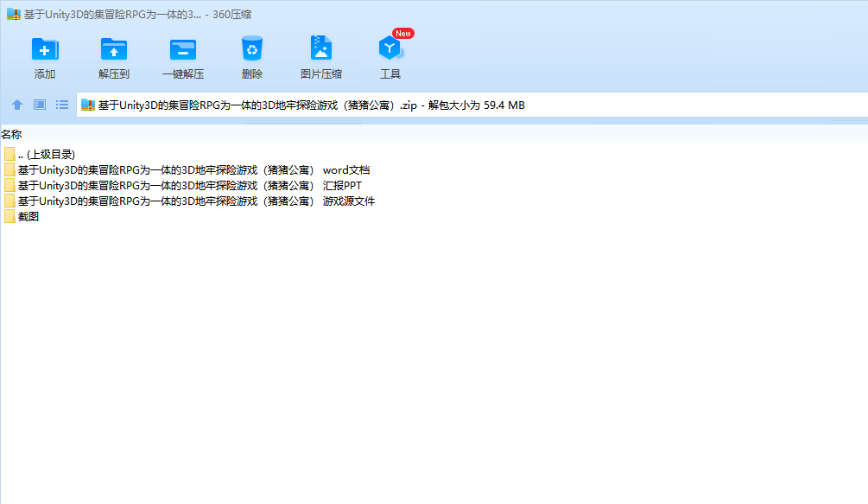
Task: Click the 图片压缩 text label
Action: [321, 73]
